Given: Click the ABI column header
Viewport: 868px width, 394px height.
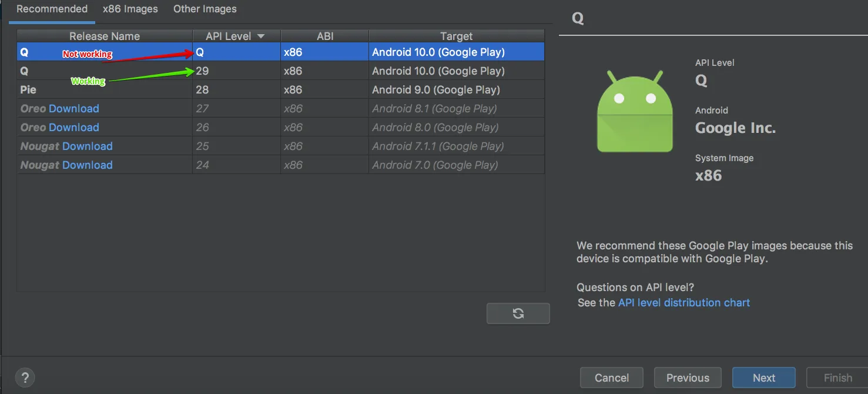Looking at the screenshot, I should [x=325, y=36].
